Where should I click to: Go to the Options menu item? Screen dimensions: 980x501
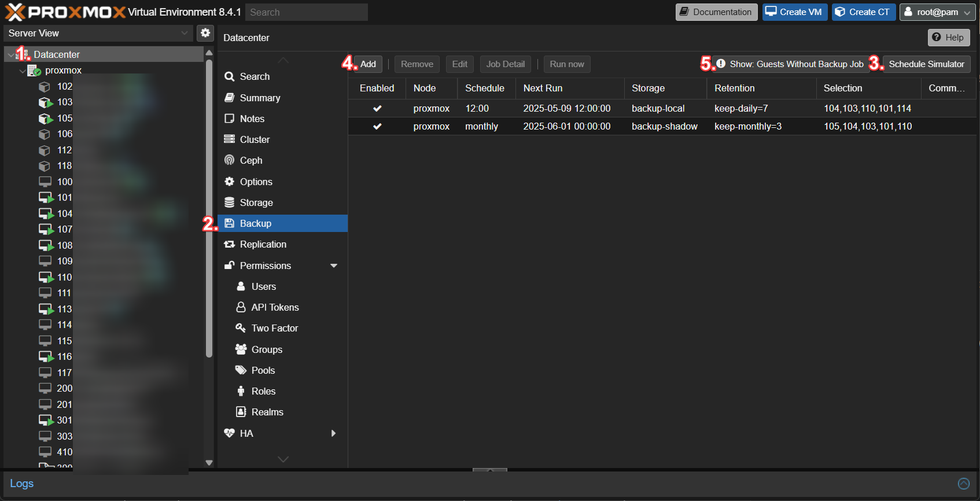click(256, 182)
